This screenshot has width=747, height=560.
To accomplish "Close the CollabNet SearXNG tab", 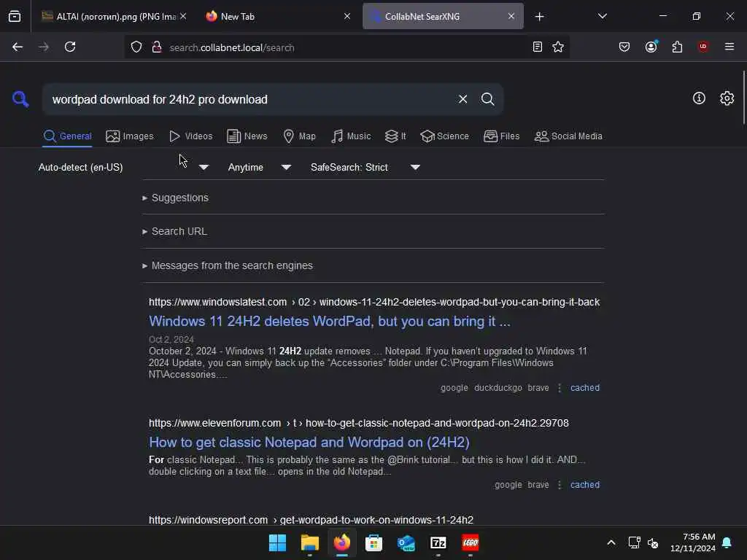I will 511,16.
